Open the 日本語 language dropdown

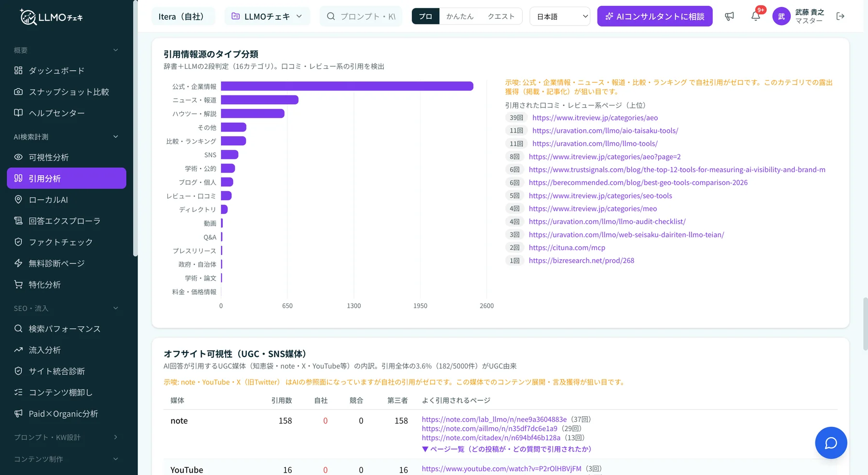[x=560, y=16]
